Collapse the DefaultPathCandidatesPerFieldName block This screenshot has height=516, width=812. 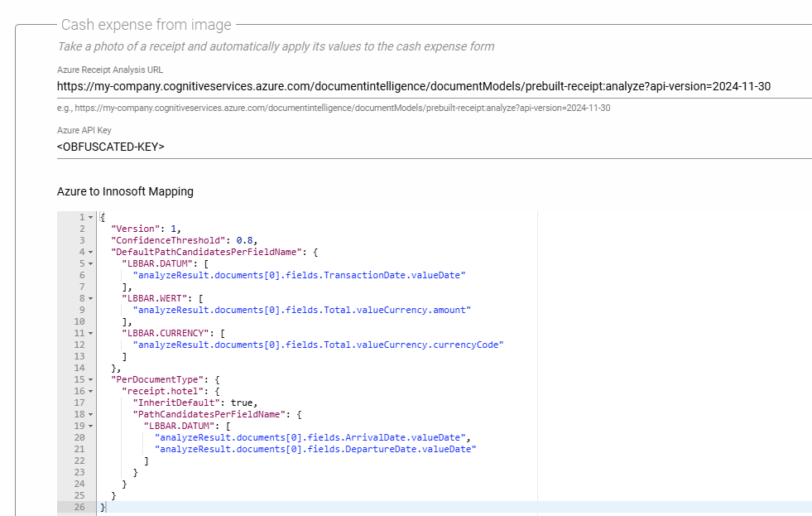[x=90, y=252]
